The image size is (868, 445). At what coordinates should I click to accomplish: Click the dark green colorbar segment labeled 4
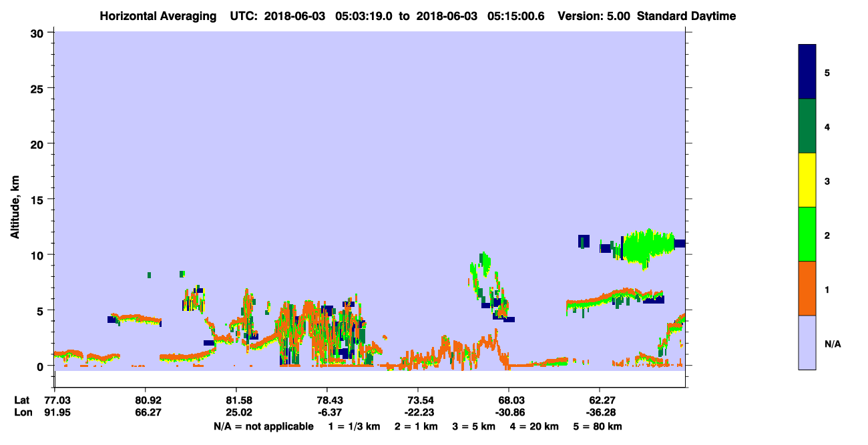807,126
